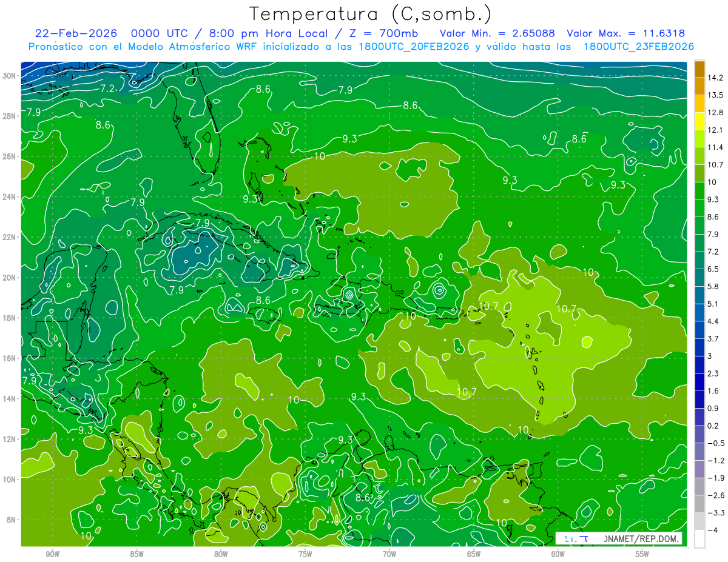Screen dimensions: 728x562
Task: Click the '70W' longitude axis label
Action: (x=389, y=554)
